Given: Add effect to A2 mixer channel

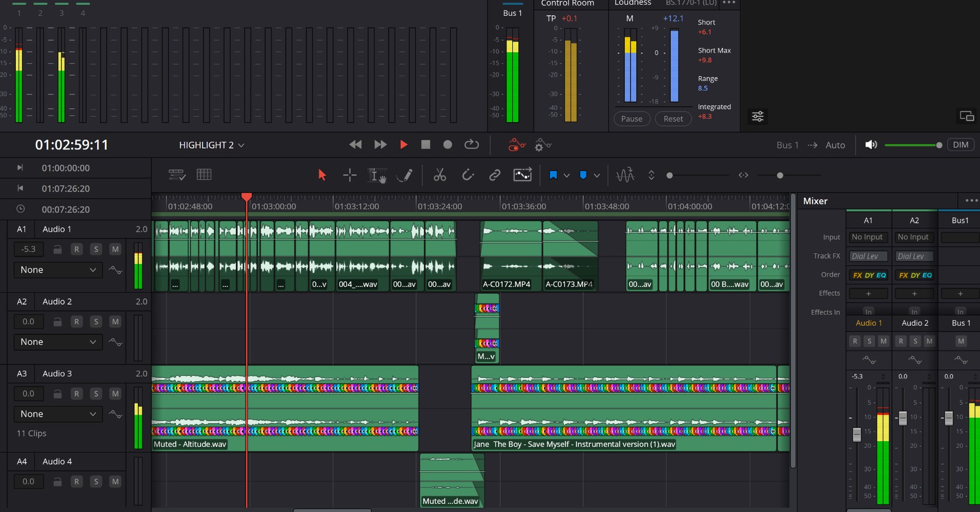Looking at the screenshot, I should coord(914,294).
